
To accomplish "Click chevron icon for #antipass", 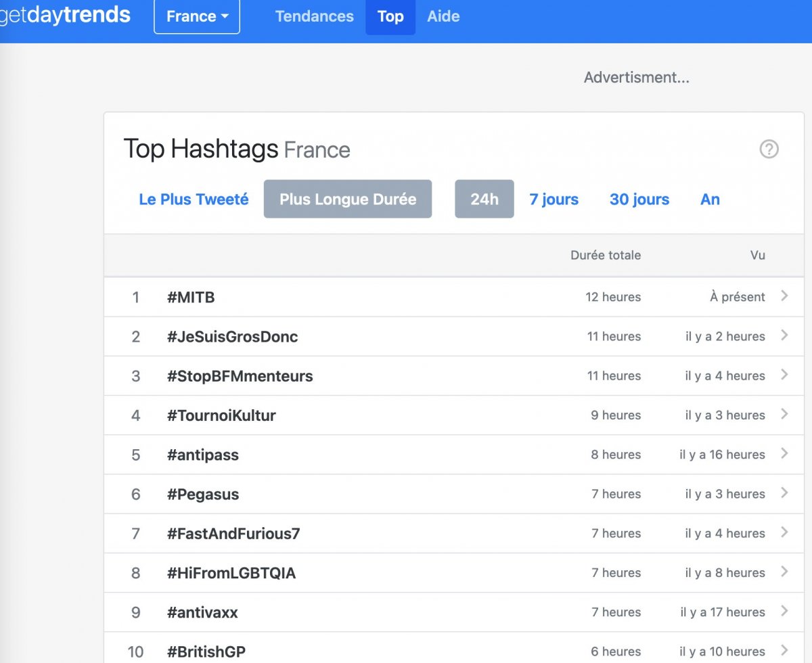I will (784, 453).
